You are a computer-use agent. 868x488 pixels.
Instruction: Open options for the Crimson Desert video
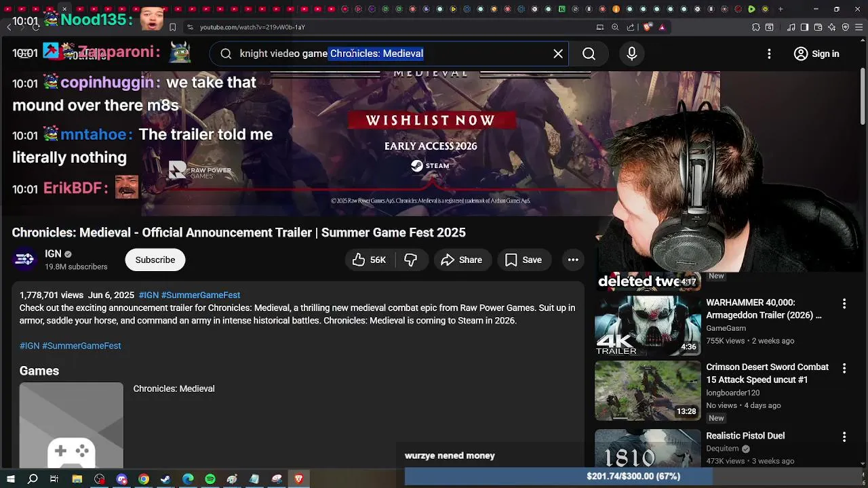[x=844, y=368]
